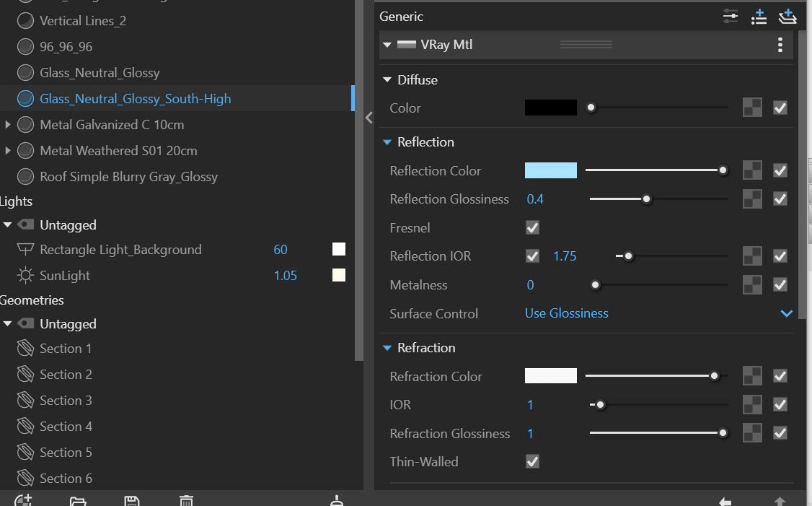The height and width of the screenshot is (506, 812).
Task: Click the add attribute icon in Generic header
Action: pyautogui.click(x=759, y=16)
